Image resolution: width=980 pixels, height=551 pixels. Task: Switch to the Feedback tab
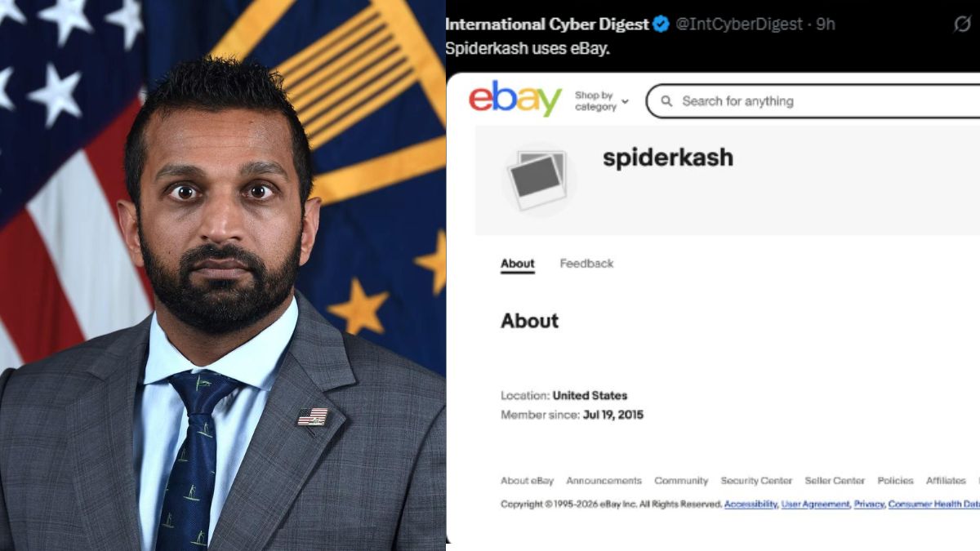pyautogui.click(x=586, y=264)
